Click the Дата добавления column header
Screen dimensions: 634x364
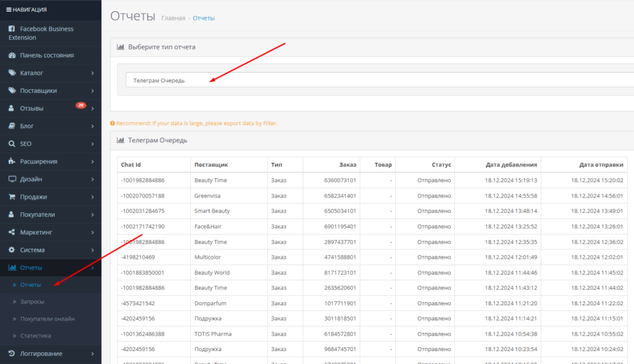click(x=511, y=165)
